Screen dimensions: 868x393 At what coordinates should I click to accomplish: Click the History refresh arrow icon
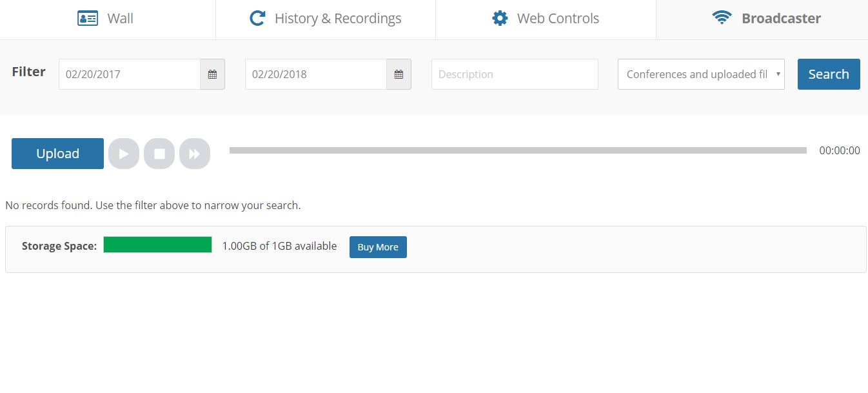click(x=257, y=18)
